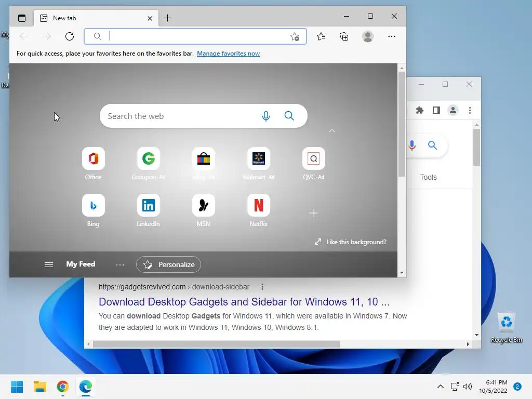The image size is (532, 399).
Task: Select the New tab tab in Edge
Action: (x=96, y=18)
